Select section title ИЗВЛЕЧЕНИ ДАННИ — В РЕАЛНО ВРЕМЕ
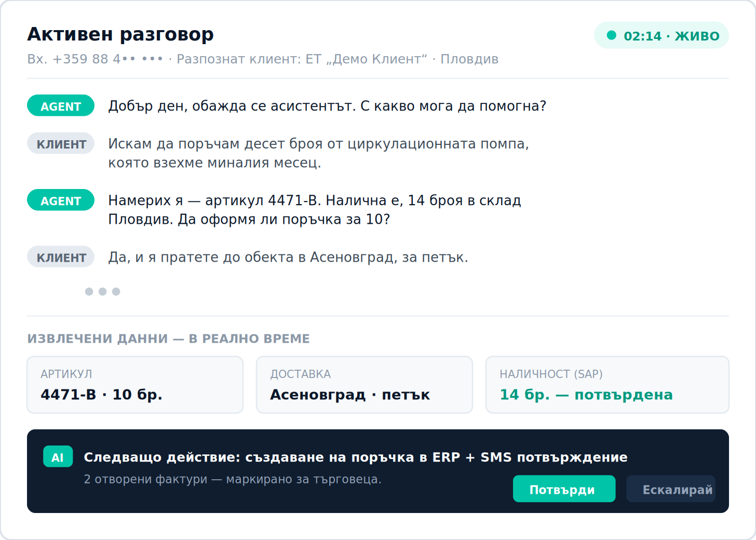 pos(168,339)
